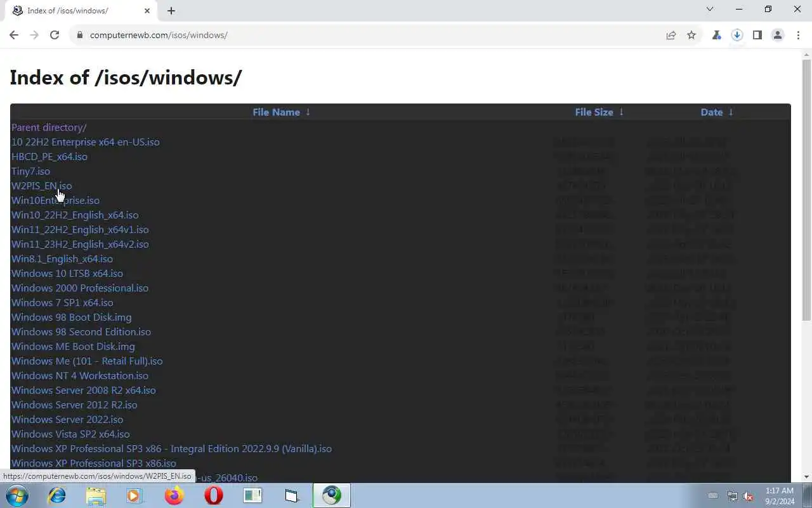Viewport: 812px width, 508px height.
Task: Click Windows ME Boot Disk.img
Action: (x=73, y=346)
